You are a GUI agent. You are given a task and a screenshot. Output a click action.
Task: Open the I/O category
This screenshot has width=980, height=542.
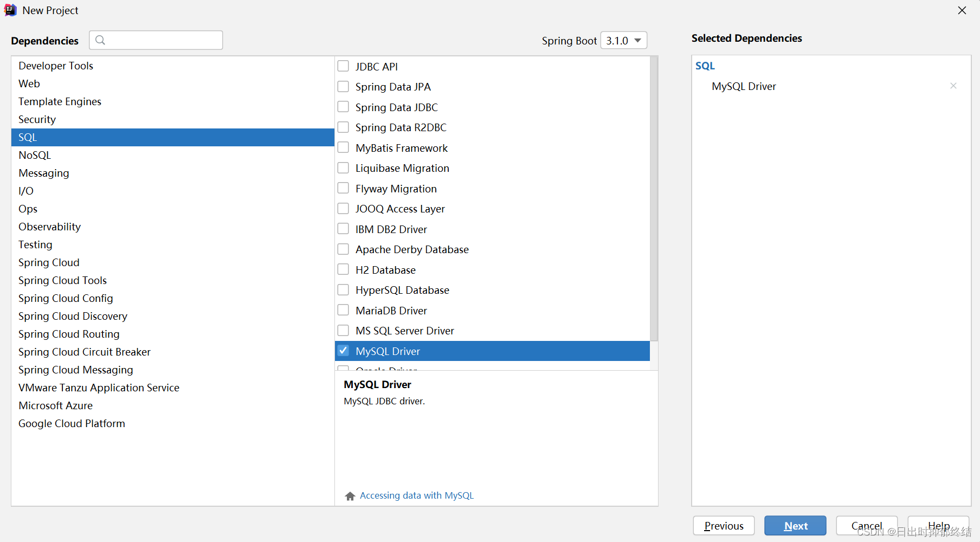[172, 191]
